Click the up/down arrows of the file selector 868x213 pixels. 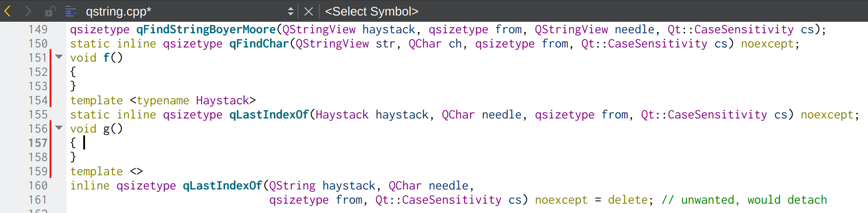point(291,11)
